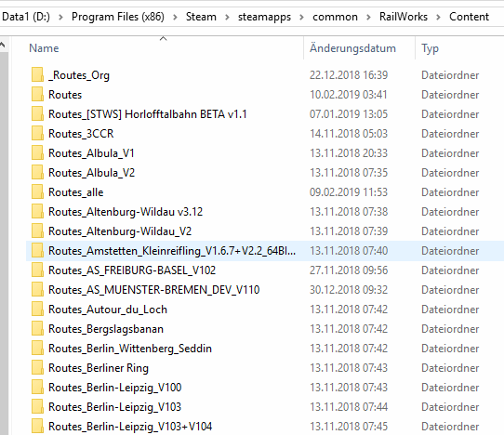Click folder icon of Routes_Berlin_Wittenberg_Seddin

pos(37,349)
